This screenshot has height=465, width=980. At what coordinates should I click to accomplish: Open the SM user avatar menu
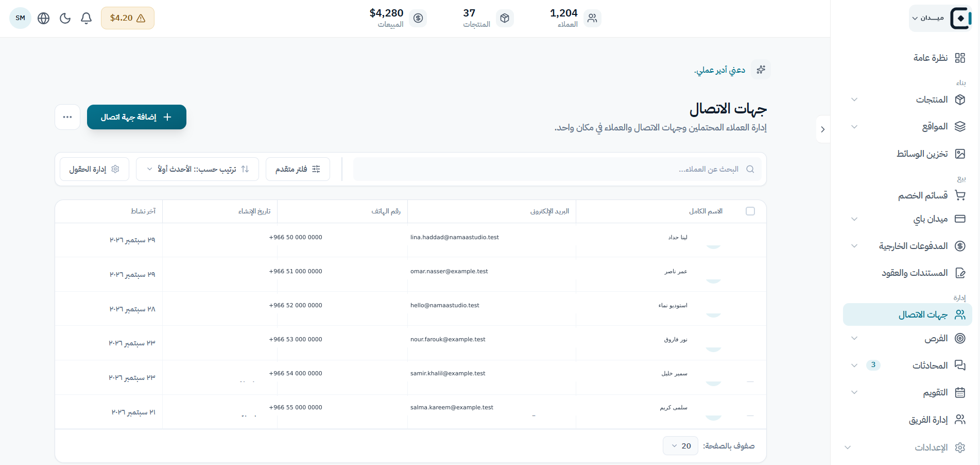click(21, 18)
